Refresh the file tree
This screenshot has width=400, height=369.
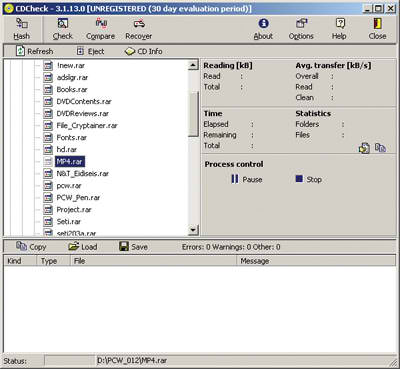tap(35, 51)
